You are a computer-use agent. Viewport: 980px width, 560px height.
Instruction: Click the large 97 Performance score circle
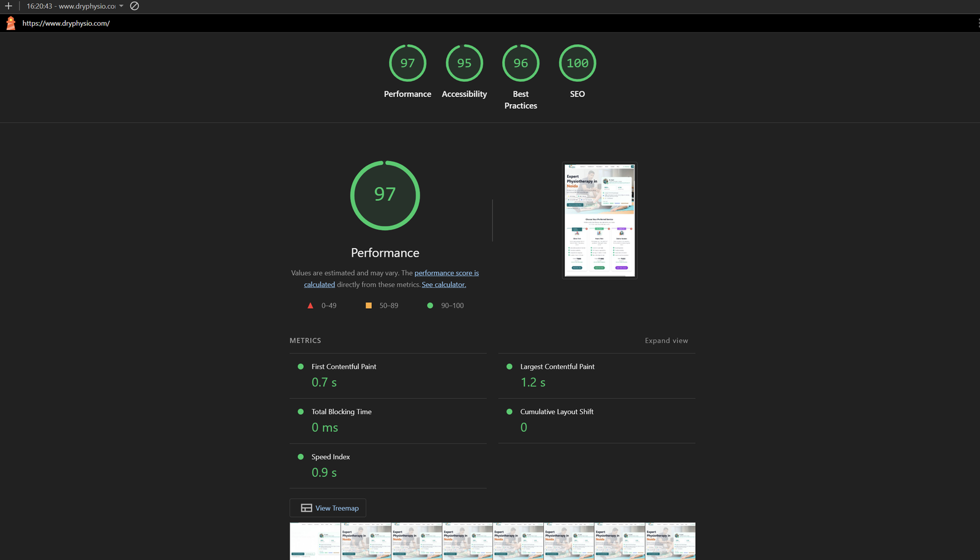(x=385, y=195)
